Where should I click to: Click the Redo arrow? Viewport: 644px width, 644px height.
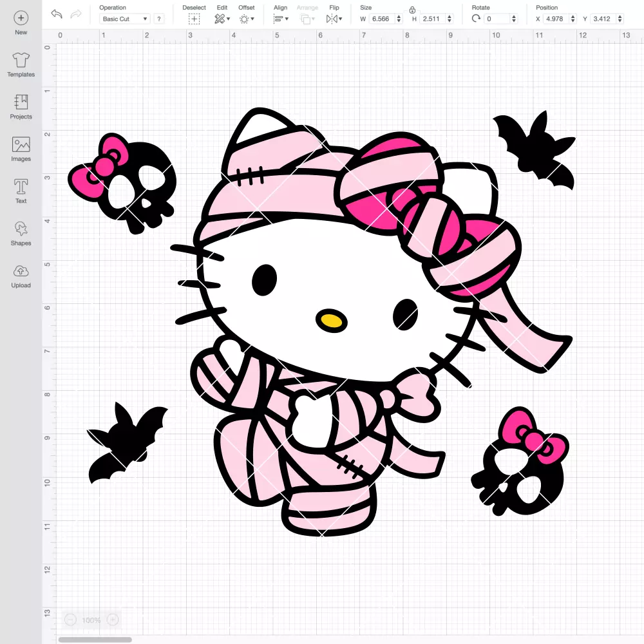[76, 14]
